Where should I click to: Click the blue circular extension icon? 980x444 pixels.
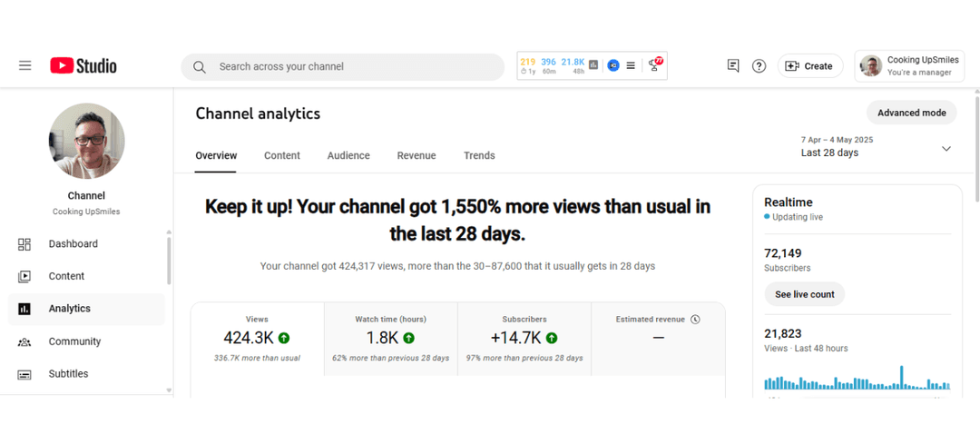click(x=613, y=65)
